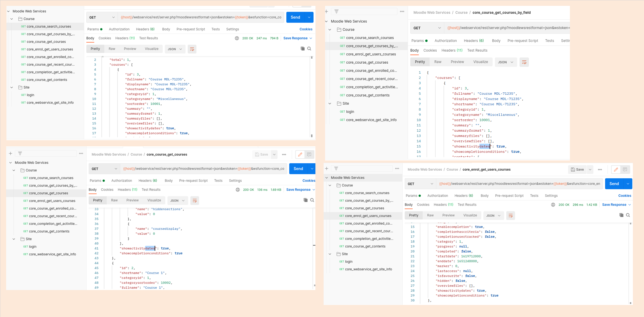
Task: Click the globe icon beside 296 ms
Action: click(553, 205)
